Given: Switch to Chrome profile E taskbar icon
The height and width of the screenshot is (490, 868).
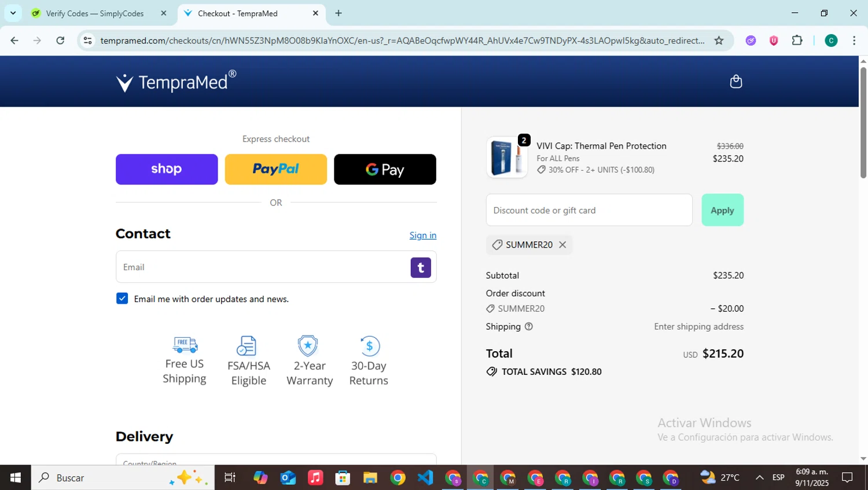Looking at the screenshot, I should (535, 478).
